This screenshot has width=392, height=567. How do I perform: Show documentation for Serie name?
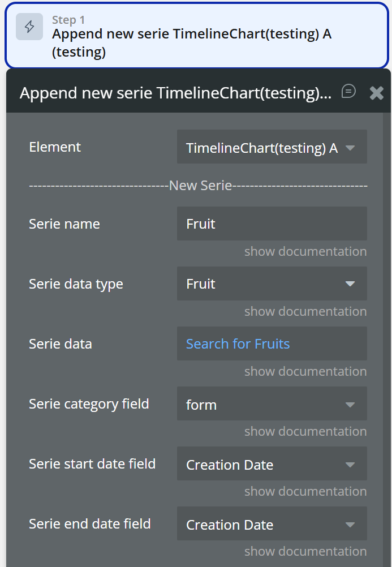[305, 251]
